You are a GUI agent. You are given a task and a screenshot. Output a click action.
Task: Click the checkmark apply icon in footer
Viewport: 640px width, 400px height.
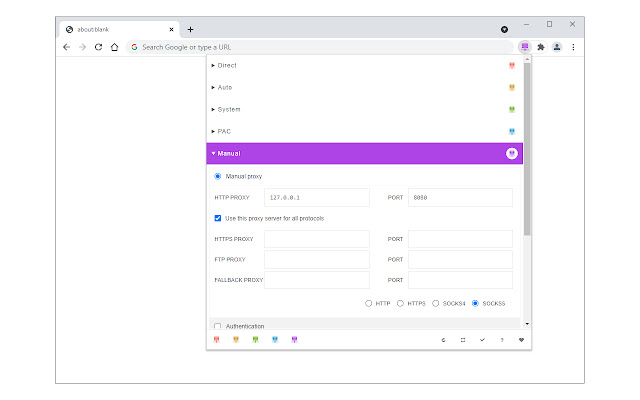pos(482,340)
